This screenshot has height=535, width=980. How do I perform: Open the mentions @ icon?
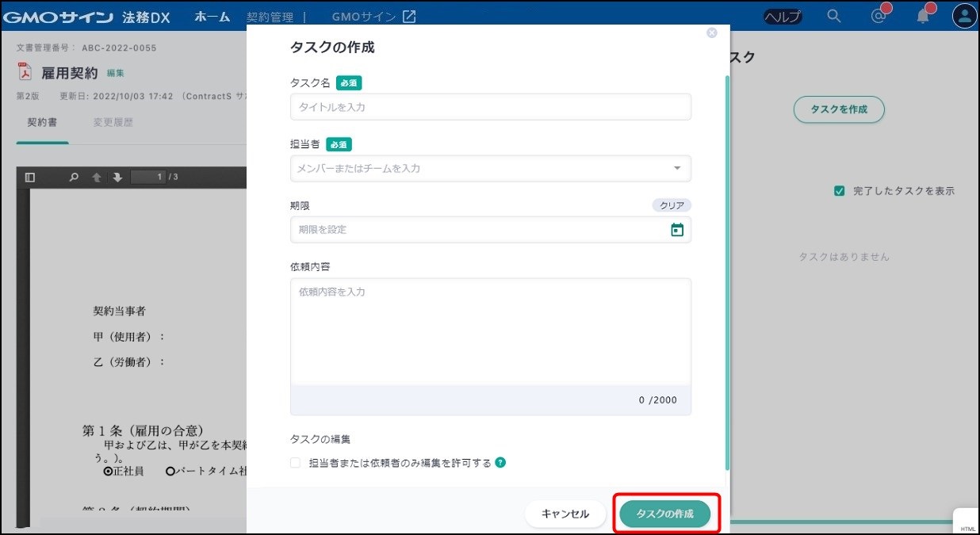878,16
